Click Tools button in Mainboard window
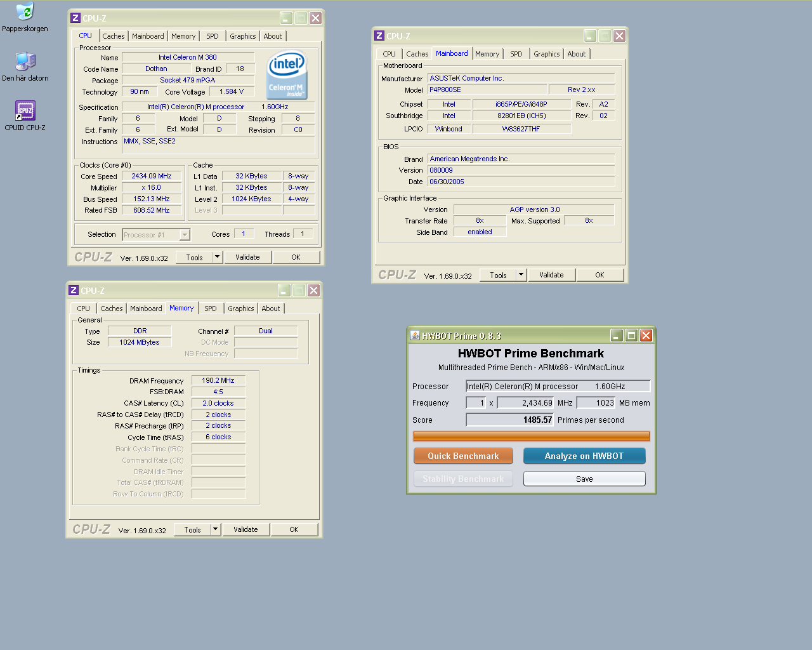Screen dimensions: 812x650 [498, 275]
